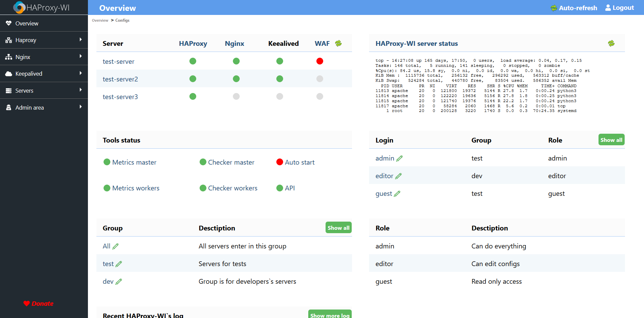The height and width of the screenshot is (318, 644).
Task: Click the red Auto start status indicator
Action: [279, 162]
